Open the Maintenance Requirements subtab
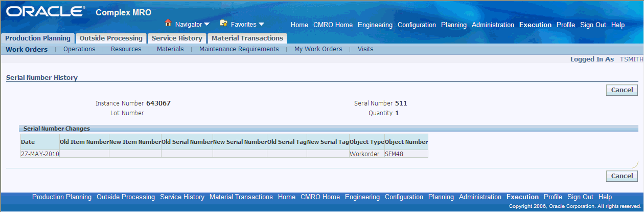644x212 pixels. coord(239,49)
